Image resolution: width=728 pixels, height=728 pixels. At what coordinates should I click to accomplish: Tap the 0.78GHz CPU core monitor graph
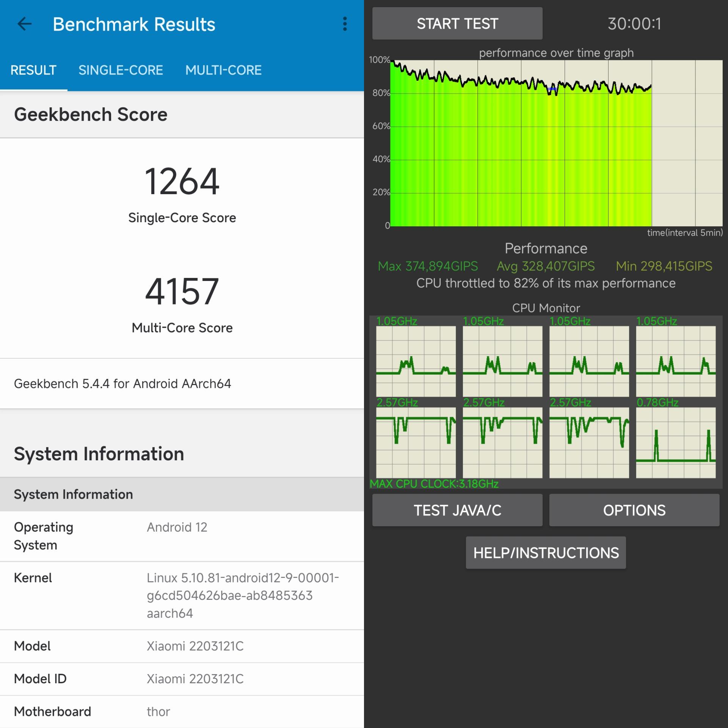pyautogui.click(x=676, y=442)
